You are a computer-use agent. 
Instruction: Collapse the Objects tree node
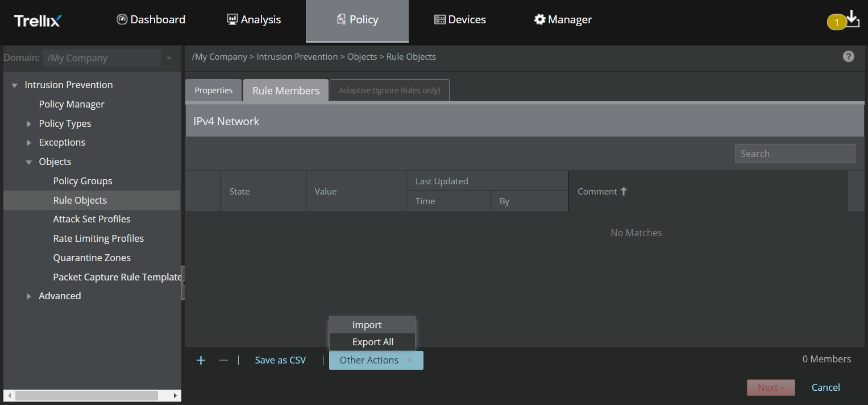coord(29,162)
